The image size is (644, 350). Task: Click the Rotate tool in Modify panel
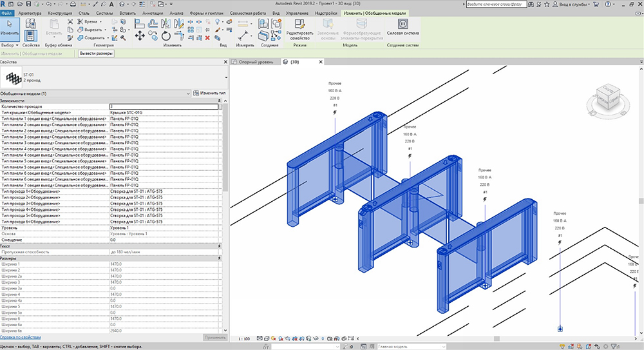click(166, 35)
